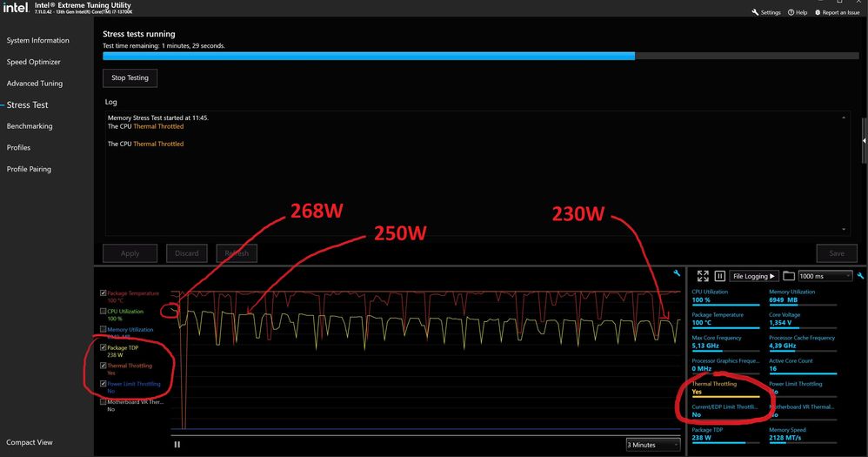The height and width of the screenshot is (457, 868).
Task: Click Package Temperature 100 °C tile
Action: click(x=725, y=319)
